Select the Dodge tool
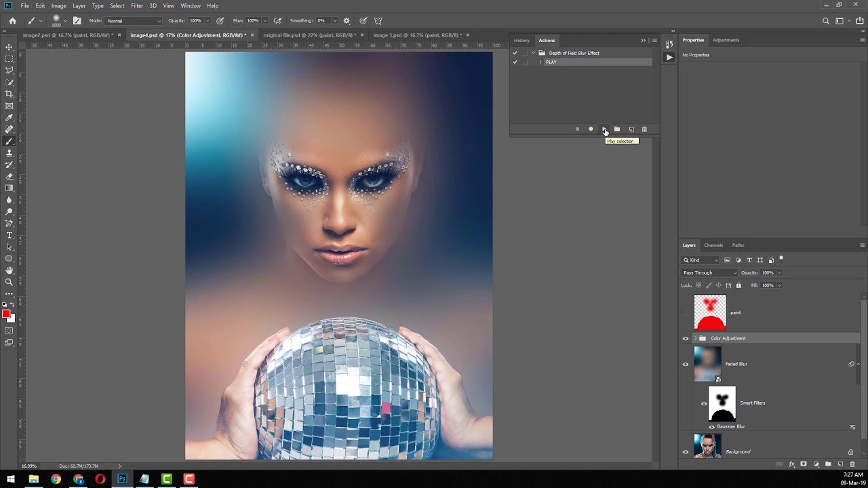 point(9,211)
